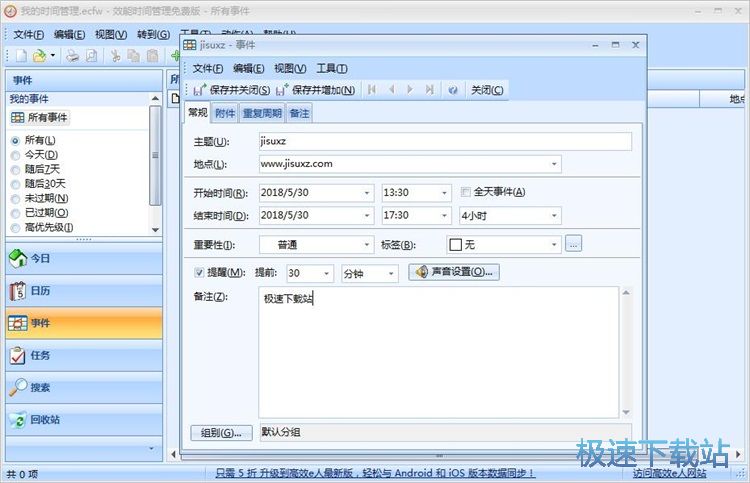This screenshot has height=483, width=750.
Task: Open 编辑(E) menu in event window
Action: point(248,68)
